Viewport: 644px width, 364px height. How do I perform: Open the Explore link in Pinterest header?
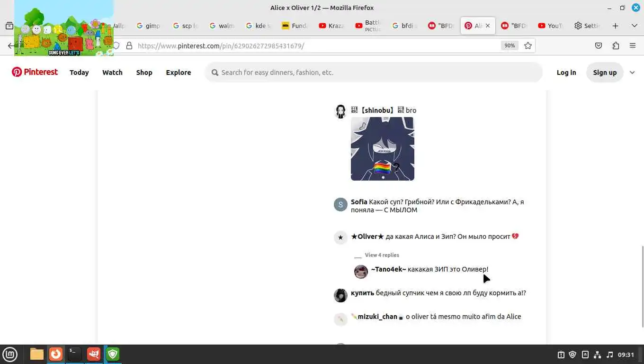(179, 73)
